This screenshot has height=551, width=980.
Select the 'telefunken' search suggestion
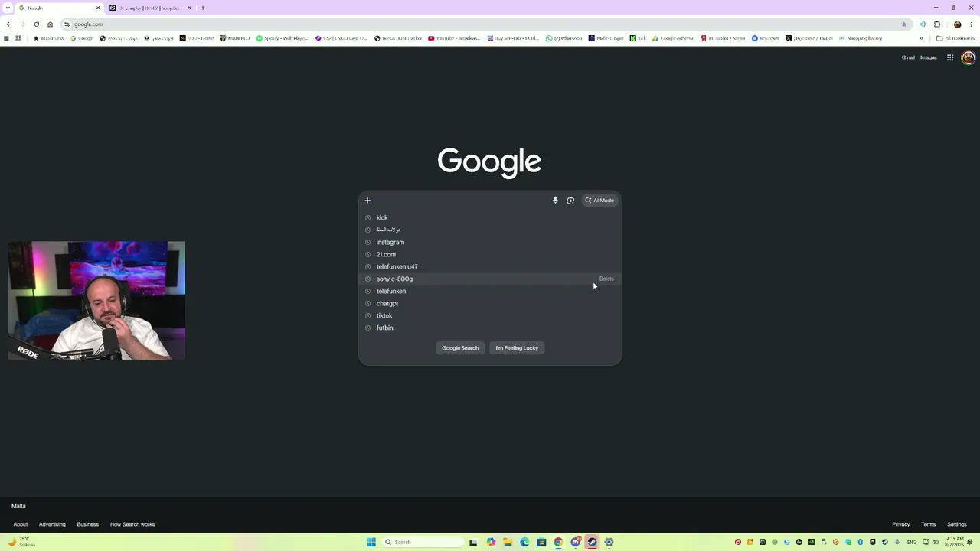tap(490, 291)
